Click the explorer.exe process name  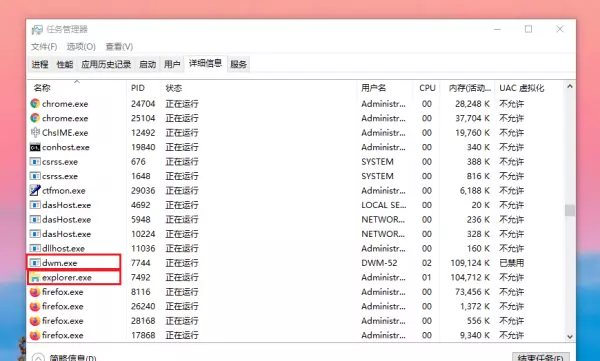[67, 278]
